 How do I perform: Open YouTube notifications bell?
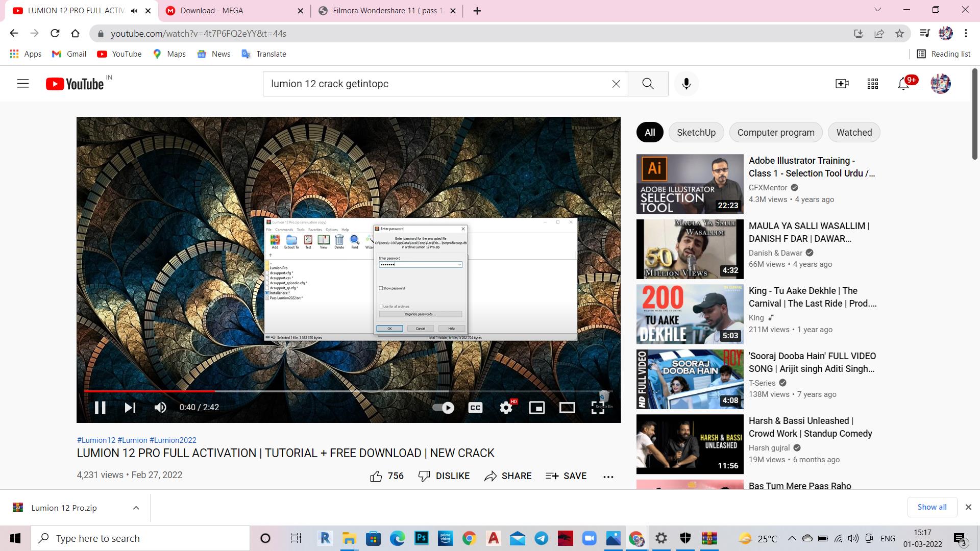tap(903, 84)
